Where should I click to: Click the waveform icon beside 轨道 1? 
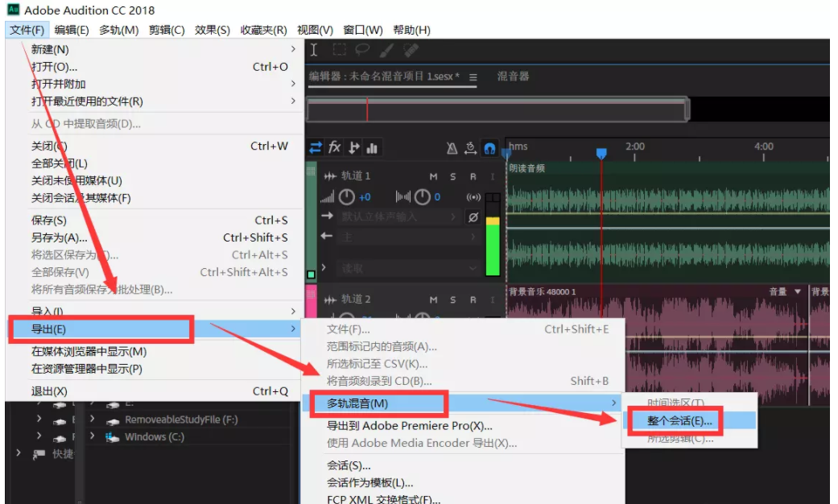pyautogui.click(x=330, y=176)
